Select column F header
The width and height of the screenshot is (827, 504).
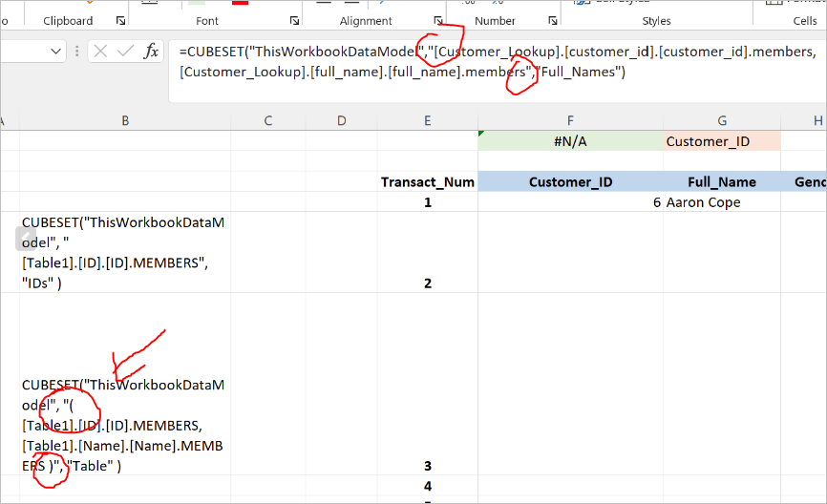(x=570, y=120)
